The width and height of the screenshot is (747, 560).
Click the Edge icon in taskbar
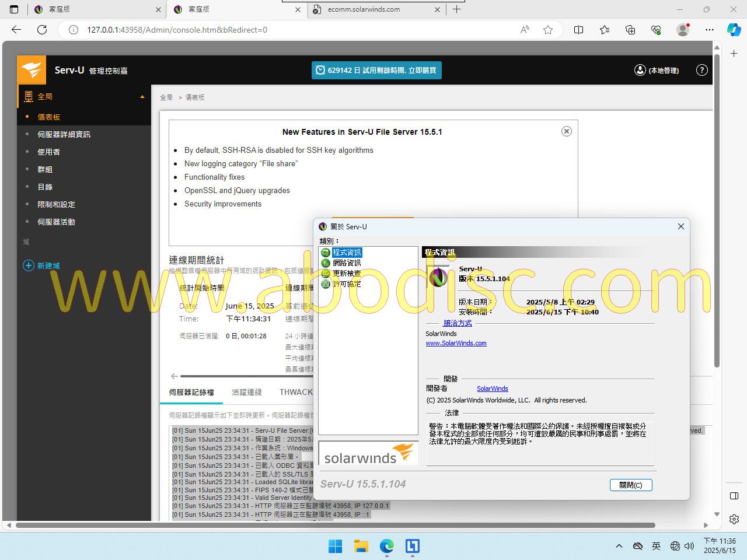click(x=387, y=546)
